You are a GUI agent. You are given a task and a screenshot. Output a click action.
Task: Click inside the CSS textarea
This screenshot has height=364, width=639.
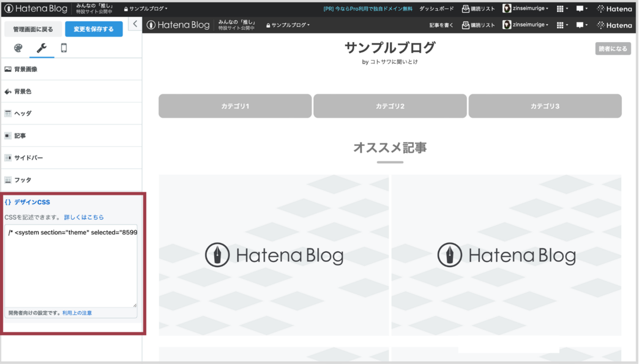(71, 266)
